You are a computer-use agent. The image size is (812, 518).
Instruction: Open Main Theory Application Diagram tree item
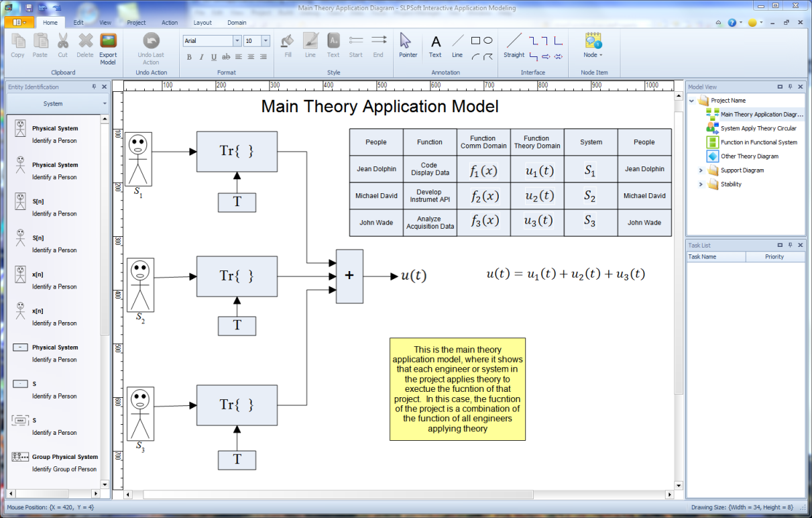tap(754, 115)
